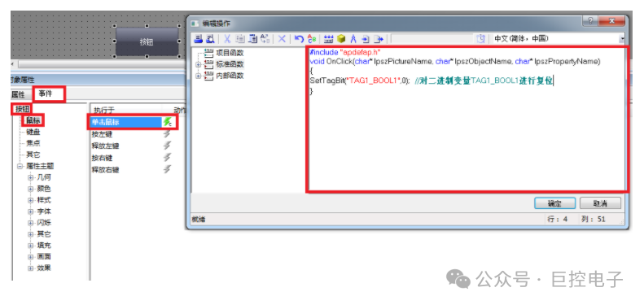Expand the 填充 node
This screenshot has height=305, width=644.
30,246
